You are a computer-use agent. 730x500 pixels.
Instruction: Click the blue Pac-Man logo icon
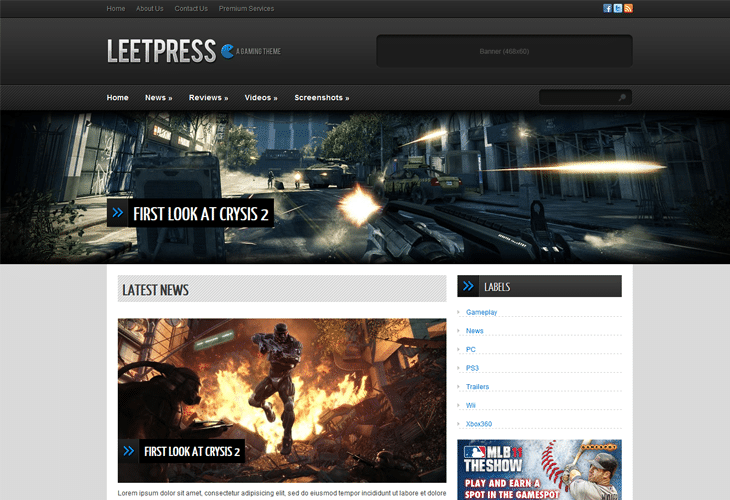click(227, 51)
